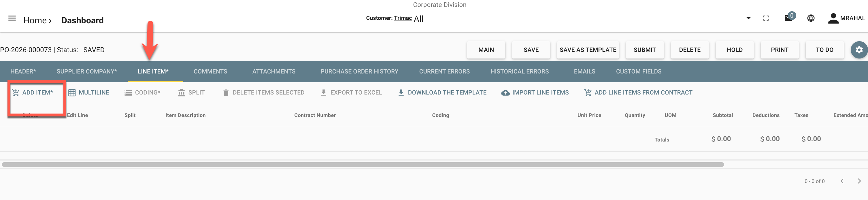The image size is (868, 200).
Task: Download the line item template
Action: [442, 93]
